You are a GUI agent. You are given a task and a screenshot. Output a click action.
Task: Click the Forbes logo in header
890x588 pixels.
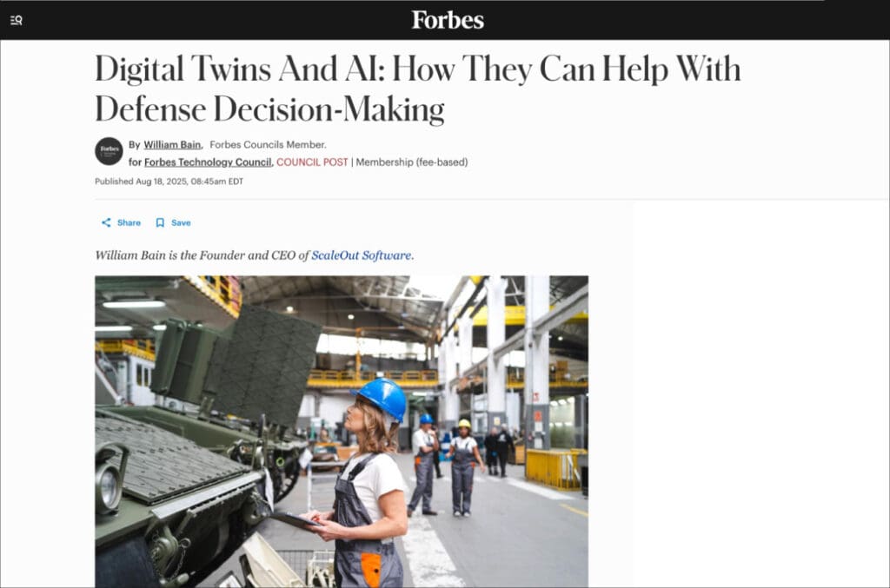click(x=448, y=20)
